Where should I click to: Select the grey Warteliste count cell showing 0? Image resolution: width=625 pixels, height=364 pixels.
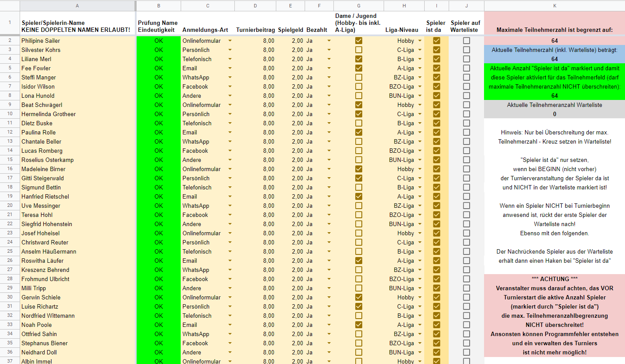point(554,114)
